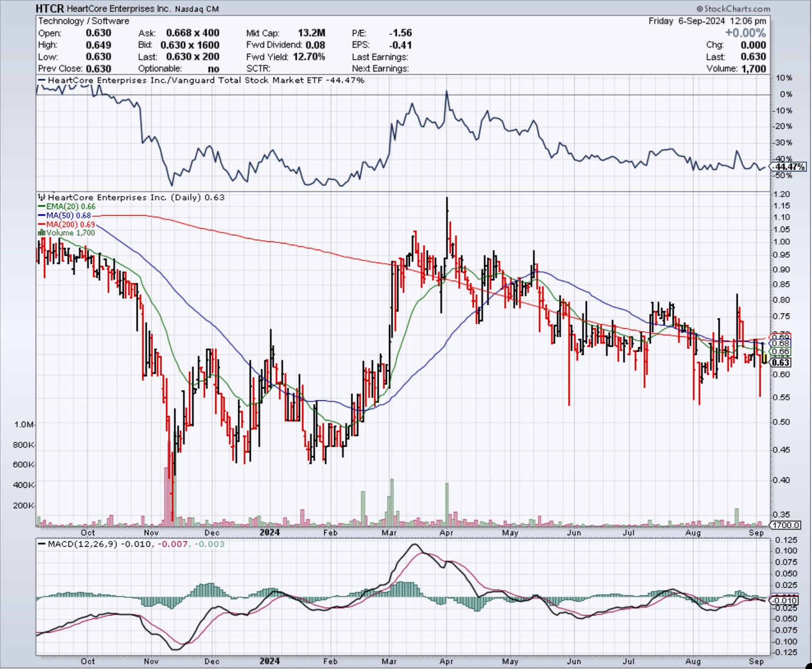Click the -50% relative strength axis label
The image size is (812, 669).
click(x=782, y=175)
